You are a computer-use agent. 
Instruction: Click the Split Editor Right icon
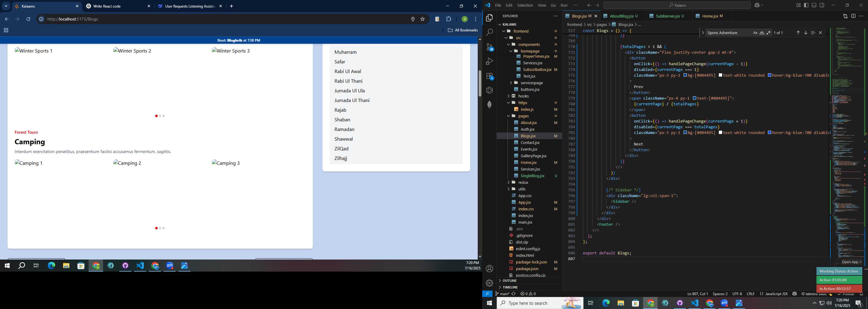point(853,16)
